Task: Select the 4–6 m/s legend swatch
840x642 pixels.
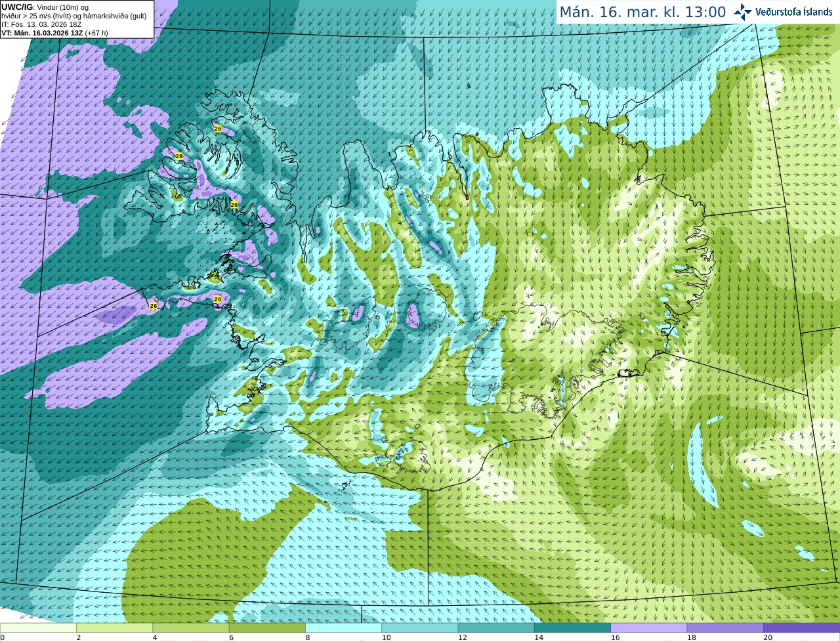Action: point(190,628)
